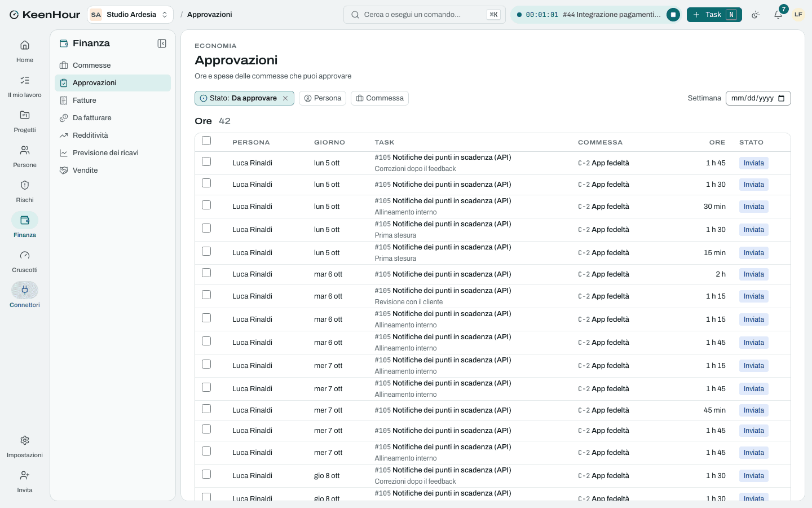Check the mer 7 ott 45 min row
This screenshot has height=508, width=812.
tap(206, 409)
